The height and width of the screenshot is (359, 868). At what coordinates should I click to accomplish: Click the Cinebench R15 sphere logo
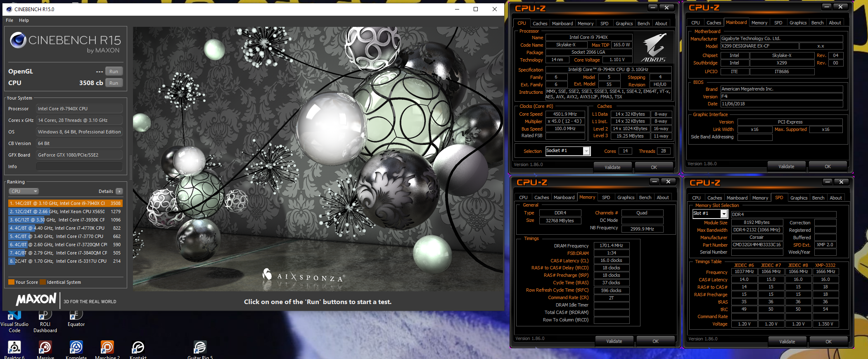click(18, 40)
